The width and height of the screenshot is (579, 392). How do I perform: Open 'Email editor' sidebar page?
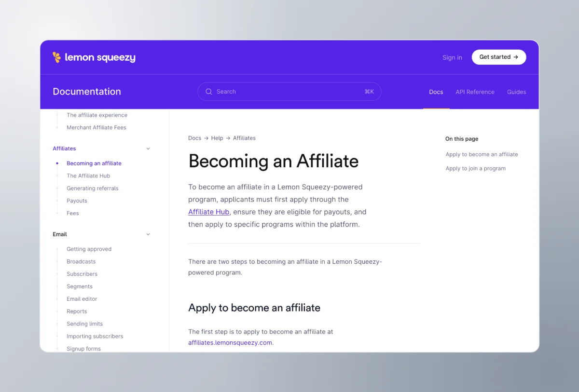click(82, 299)
